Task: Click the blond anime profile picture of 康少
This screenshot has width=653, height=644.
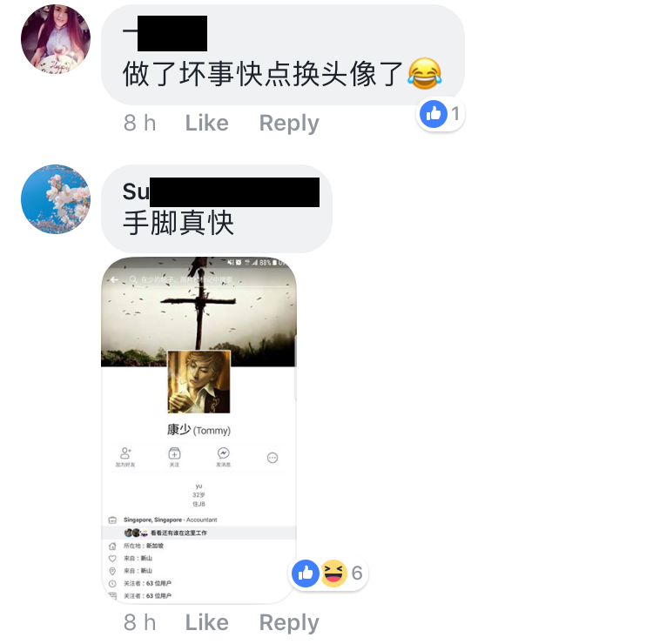Action: [199, 382]
